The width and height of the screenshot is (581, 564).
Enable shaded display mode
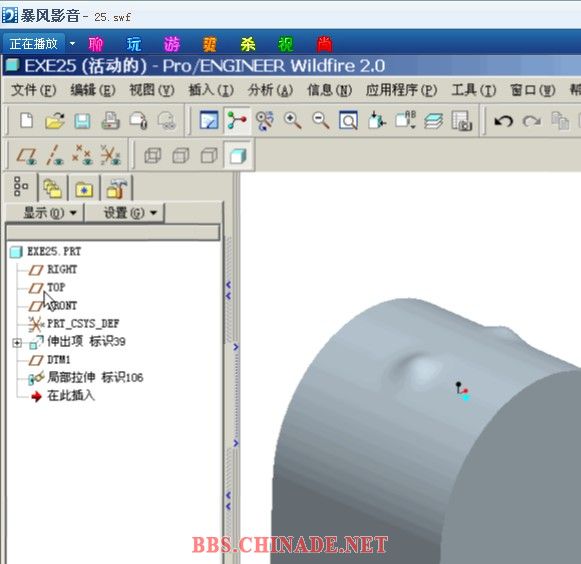[238, 155]
